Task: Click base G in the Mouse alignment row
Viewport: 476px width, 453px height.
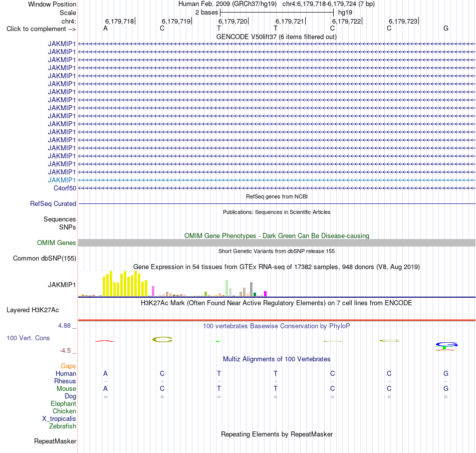Action: 445,389
